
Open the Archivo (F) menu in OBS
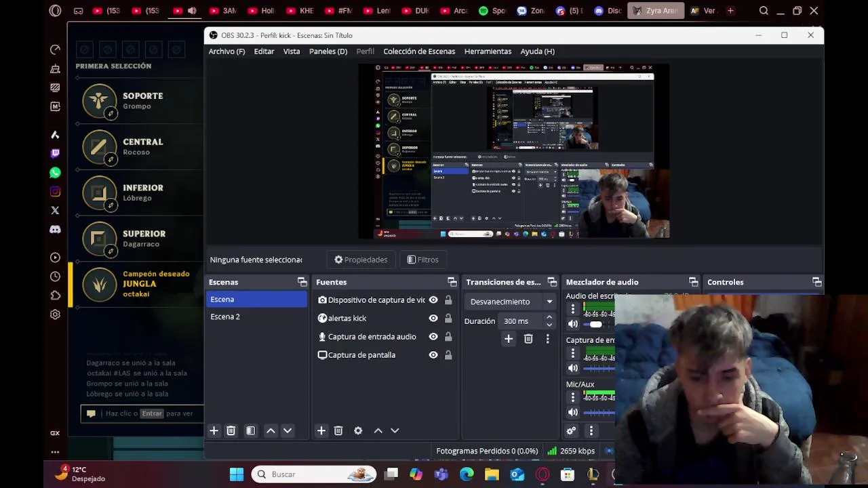click(226, 52)
